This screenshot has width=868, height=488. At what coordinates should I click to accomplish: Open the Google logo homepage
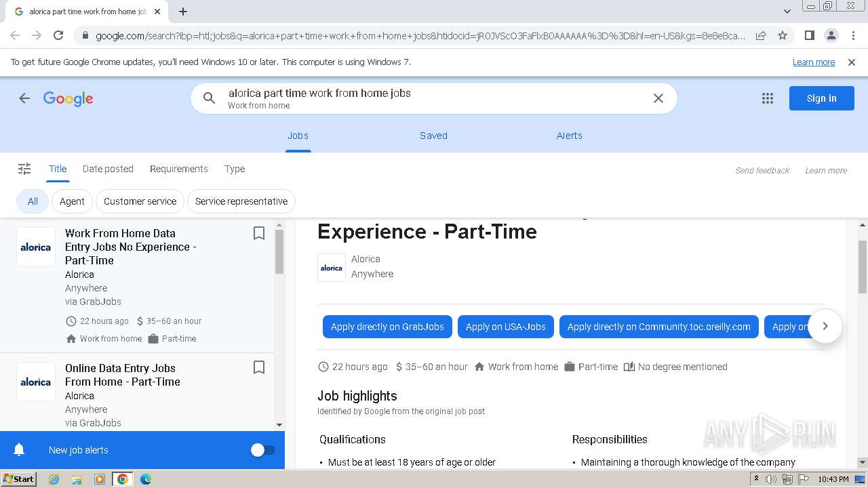[68, 98]
